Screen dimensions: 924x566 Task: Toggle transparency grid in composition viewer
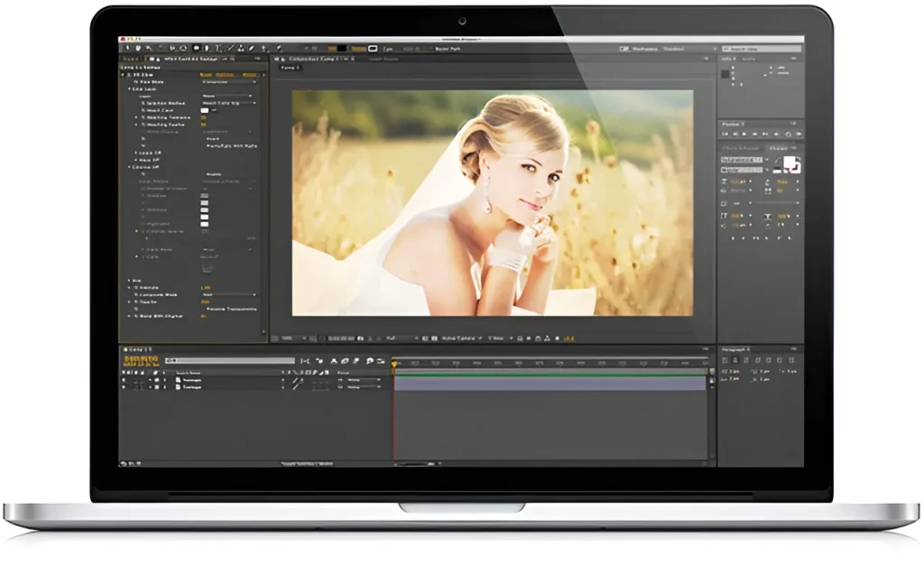tap(434, 339)
